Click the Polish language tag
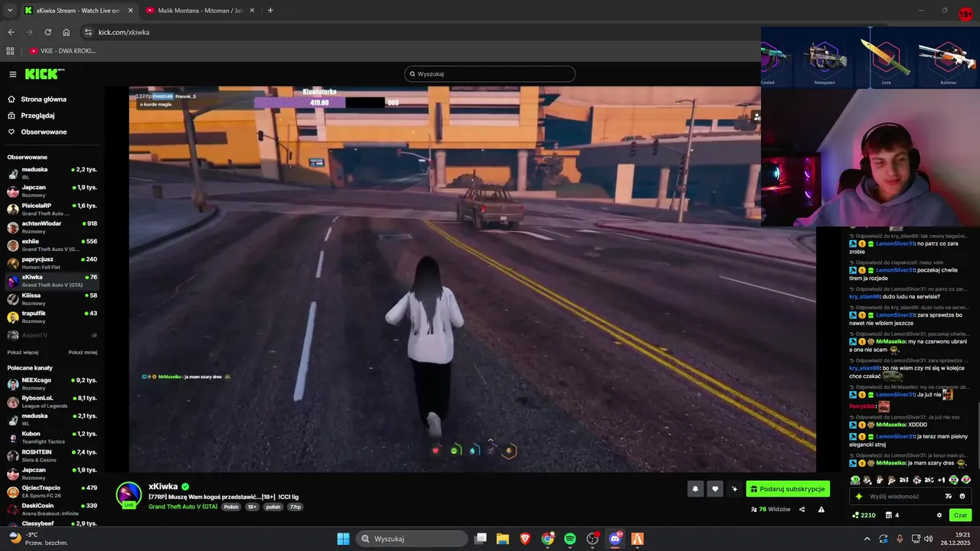The height and width of the screenshot is (551, 980). [x=231, y=507]
